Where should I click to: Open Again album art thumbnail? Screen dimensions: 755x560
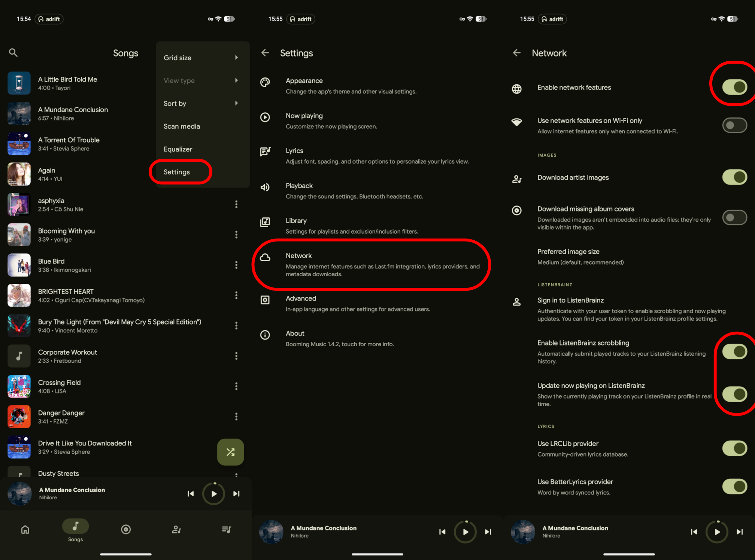(x=19, y=174)
